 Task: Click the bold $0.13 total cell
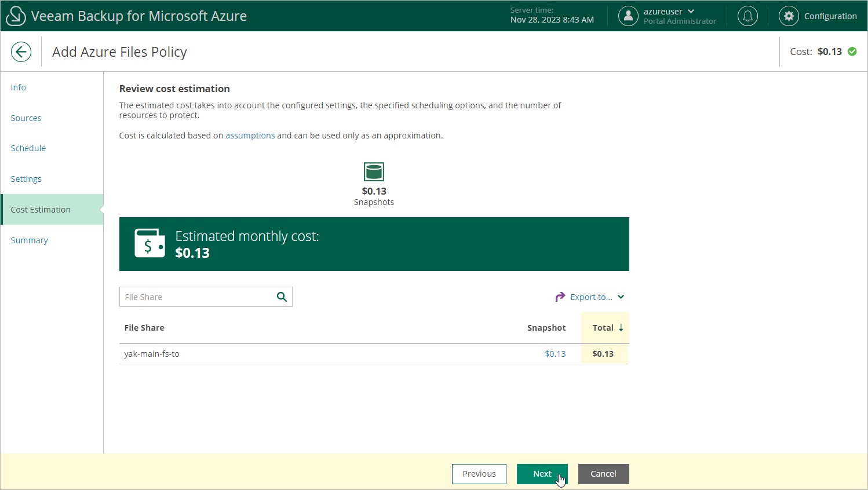(x=603, y=354)
